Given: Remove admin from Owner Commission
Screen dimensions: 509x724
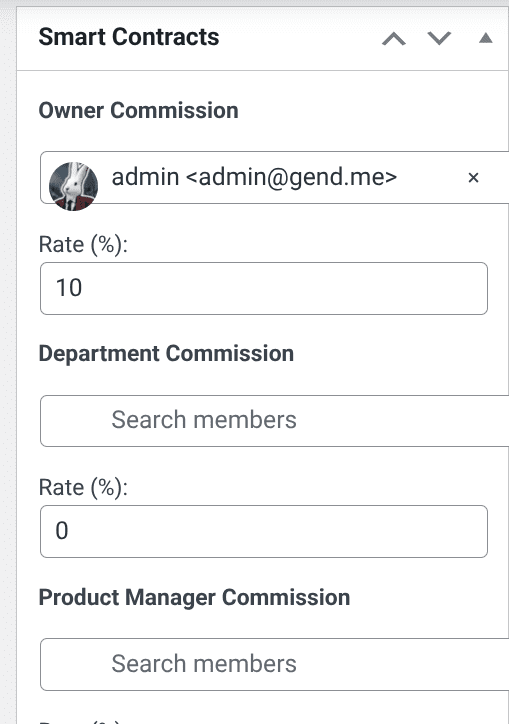Looking at the screenshot, I should (x=473, y=177).
